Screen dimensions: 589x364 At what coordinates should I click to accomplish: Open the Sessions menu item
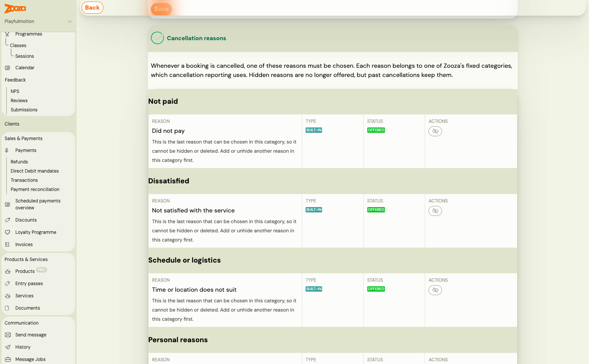click(25, 56)
